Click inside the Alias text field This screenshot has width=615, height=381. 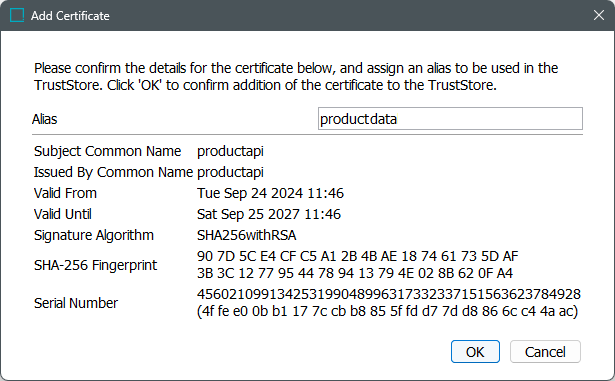coord(450,118)
